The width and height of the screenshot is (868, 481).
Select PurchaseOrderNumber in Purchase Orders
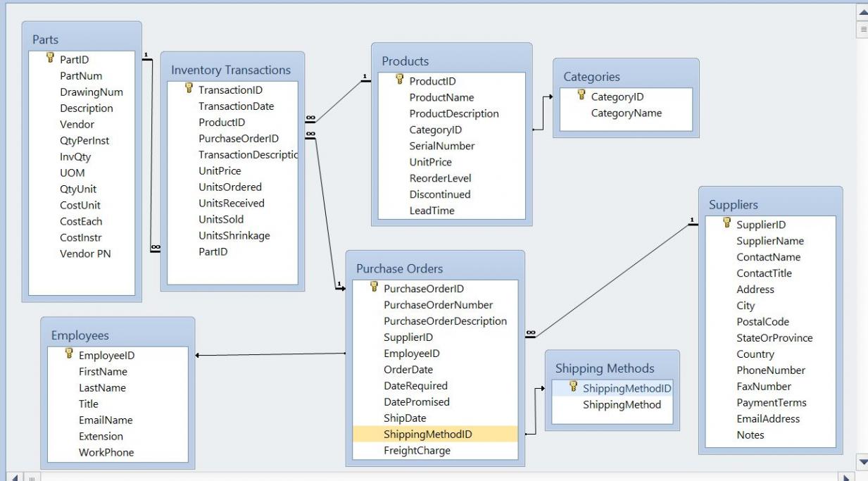click(x=438, y=305)
